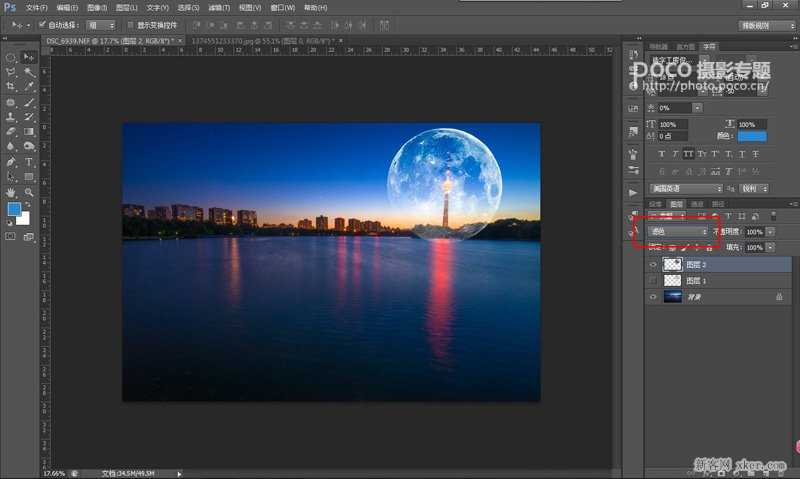The width and height of the screenshot is (800, 479).
Task: Click lock icon on 背景 layer
Action: tap(779, 297)
